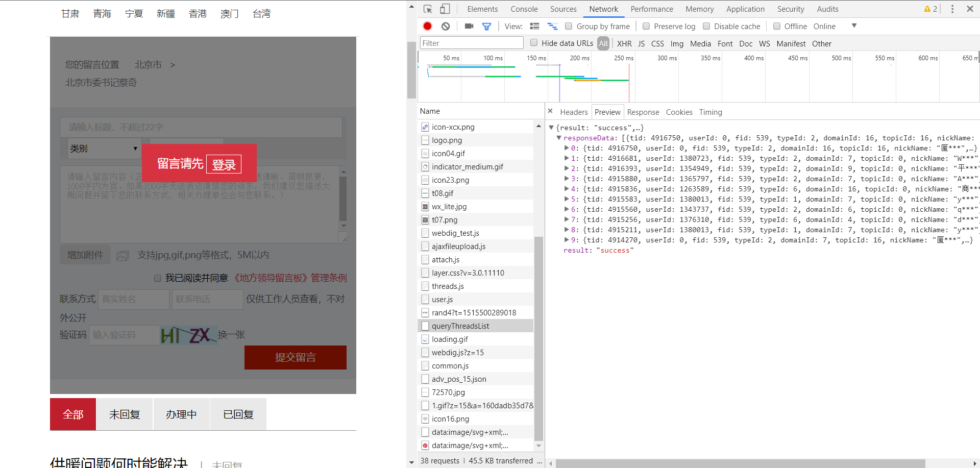The width and height of the screenshot is (980, 468).
Task: Enable the Preserve log checkbox
Action: 646,26
